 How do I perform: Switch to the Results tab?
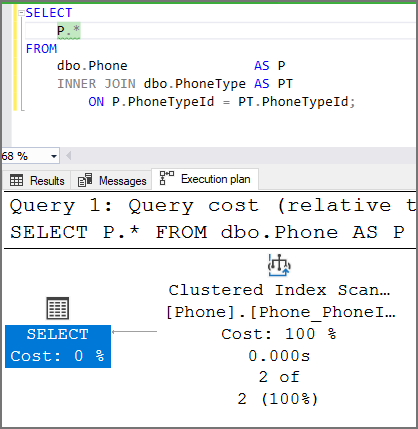coord(37,181)
